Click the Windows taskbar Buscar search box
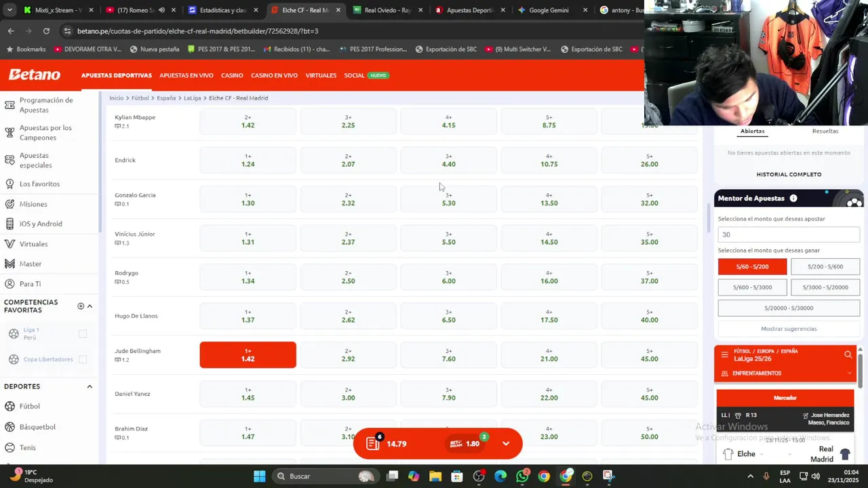This screenshot has width=868, height=488. coord(325,476)
